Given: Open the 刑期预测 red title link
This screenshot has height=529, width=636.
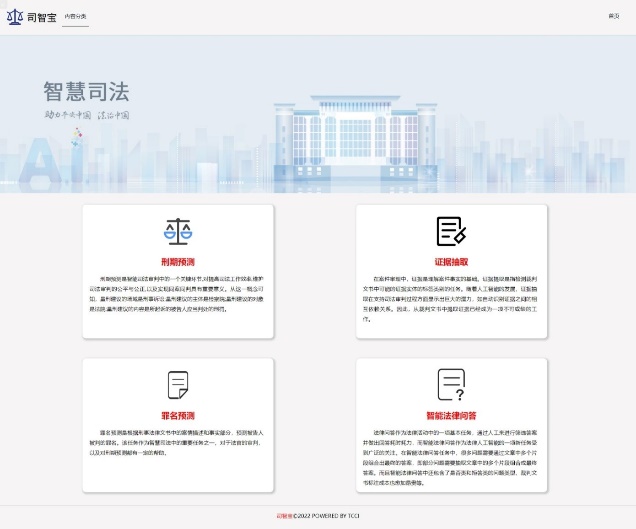Looking at the screenshot, I should [178, 262].
